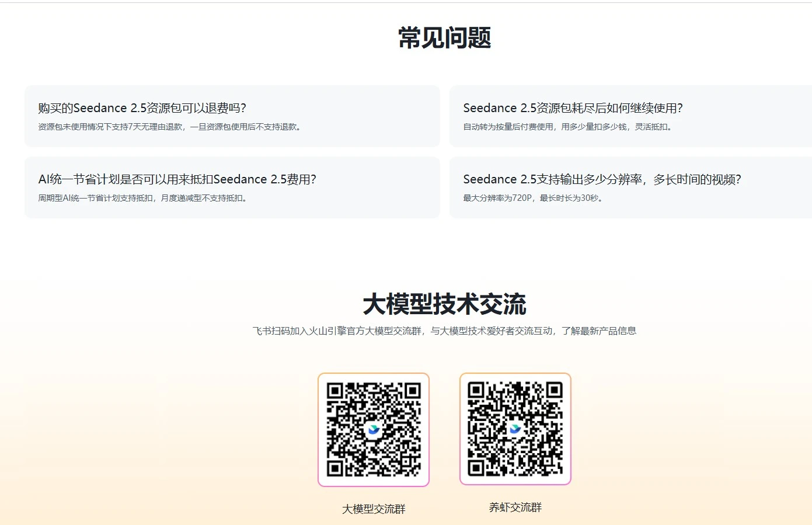The image size is (812, 525).
Task: Click the 常见问题 heading
Action: coord(445,38)
